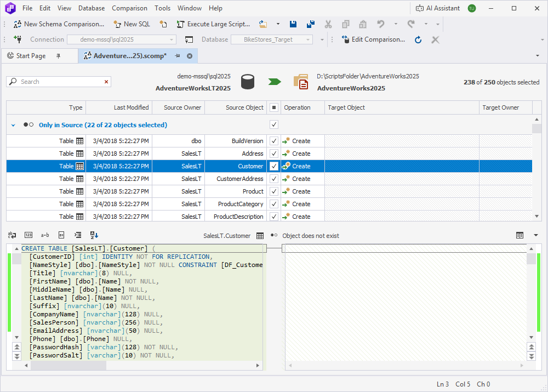Click the Copy icon in toolbar
This screenshot has width=548, height=392.
click(x=345, y=24)
